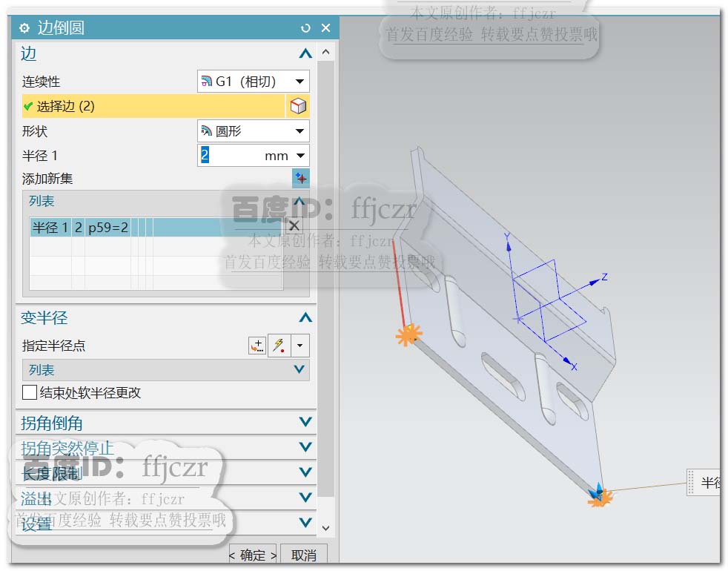The height and width of the screenshot is (571, 728).
Task: Expand the 拐角突然停止 section
Action: (x=305, y=447)
